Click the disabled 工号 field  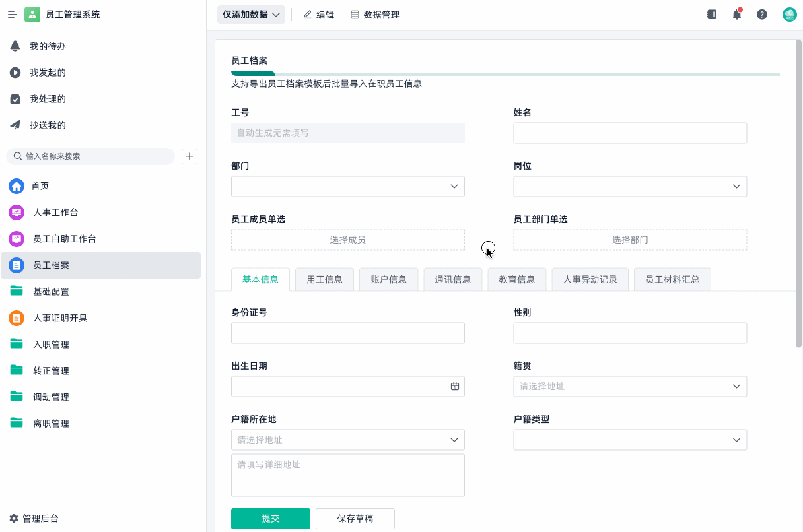pyautogui.click(x=348, y=133)
